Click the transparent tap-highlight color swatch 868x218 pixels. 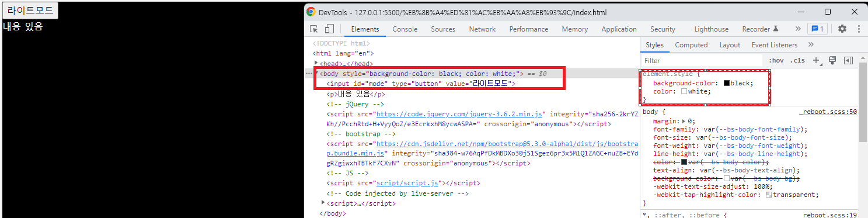769,195
